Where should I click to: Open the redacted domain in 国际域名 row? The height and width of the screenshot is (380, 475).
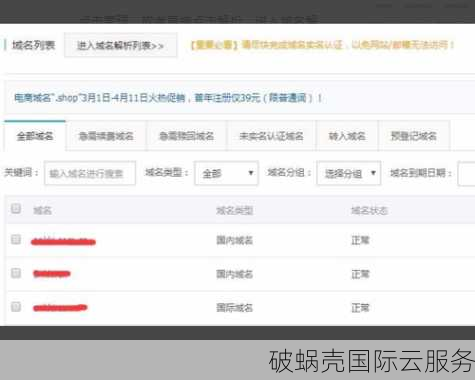[x=60, y=307]
